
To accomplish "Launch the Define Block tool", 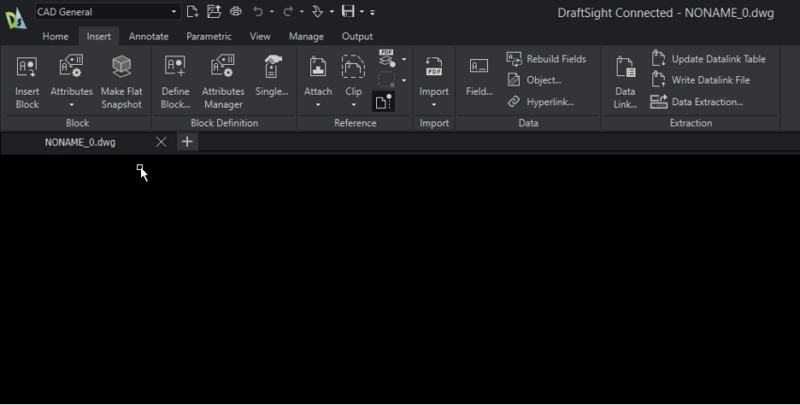I will pyautogui.click(x=176, y=82).
